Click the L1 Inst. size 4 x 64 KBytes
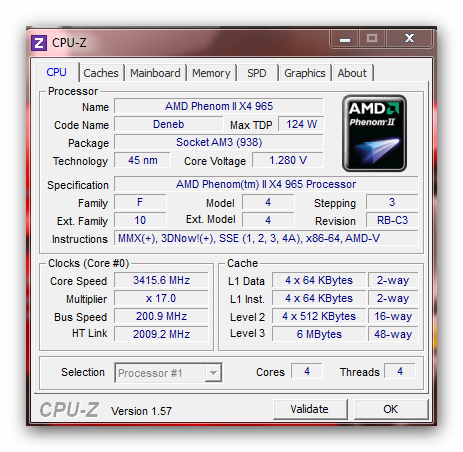463x452 pixels. tap(319, 298)
